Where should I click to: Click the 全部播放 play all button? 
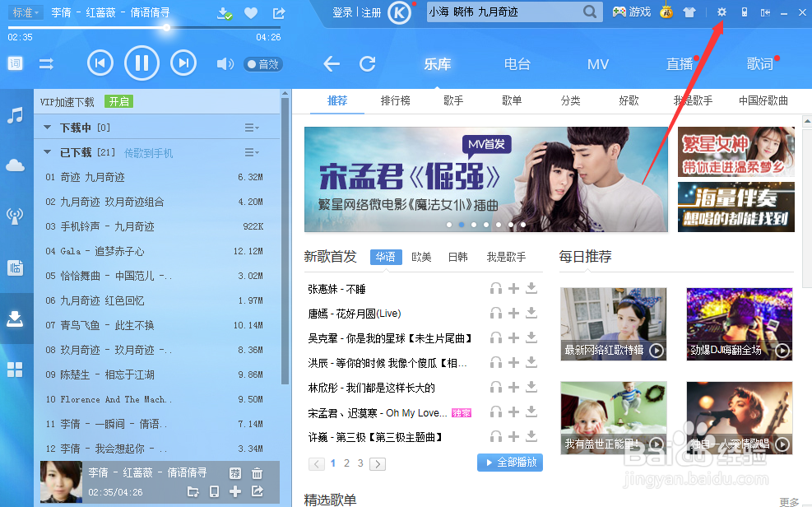point(509,463)
